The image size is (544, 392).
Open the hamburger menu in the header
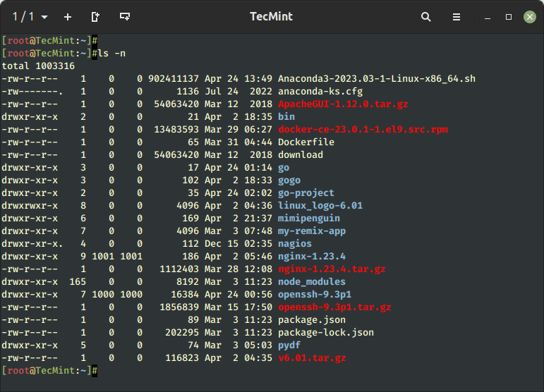click(457, 16)
